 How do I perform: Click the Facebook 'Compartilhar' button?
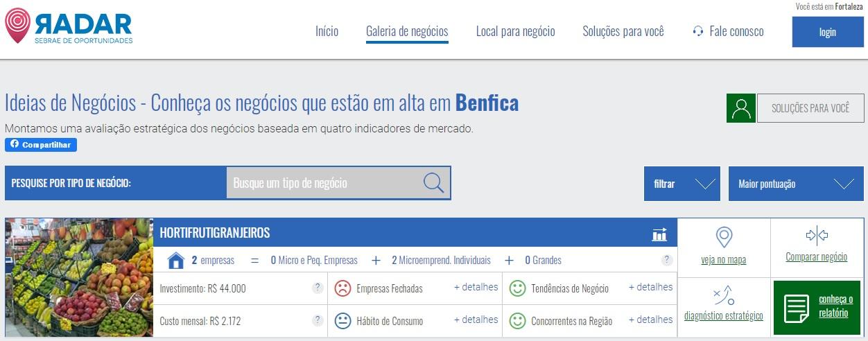[41, 145]
